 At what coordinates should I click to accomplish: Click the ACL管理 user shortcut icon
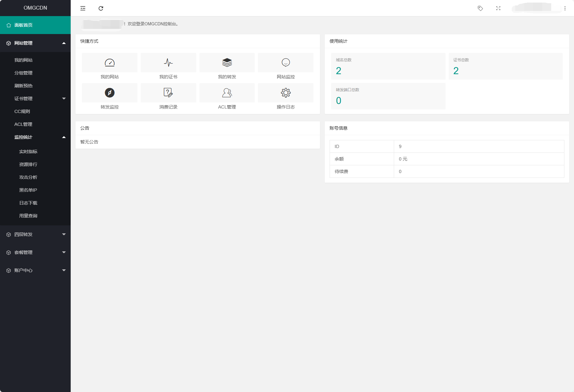(227, 93)
